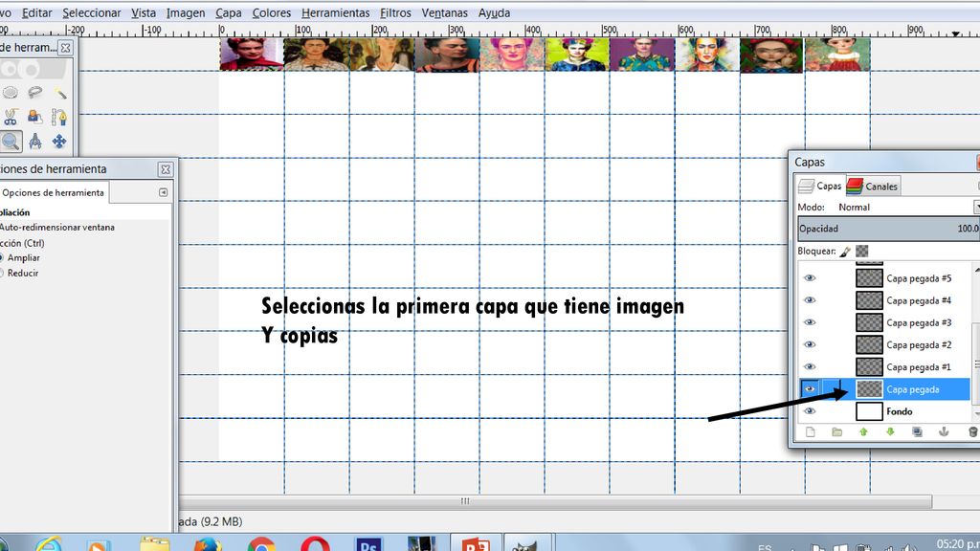Adjust the Opacidad slider
Image resolution: width=980 pixels, height=551 pixels.
point(889,229)
